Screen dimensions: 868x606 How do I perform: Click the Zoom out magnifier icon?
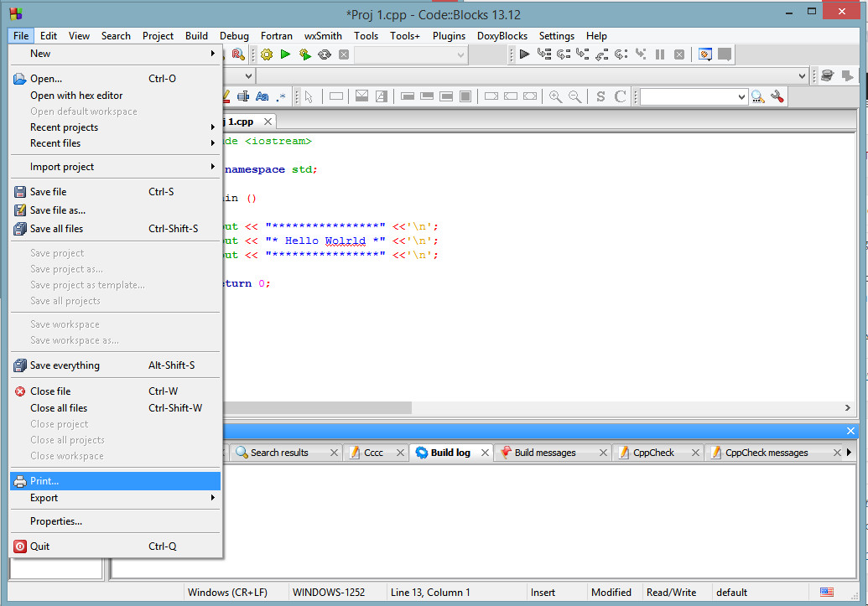coord(575,97)
